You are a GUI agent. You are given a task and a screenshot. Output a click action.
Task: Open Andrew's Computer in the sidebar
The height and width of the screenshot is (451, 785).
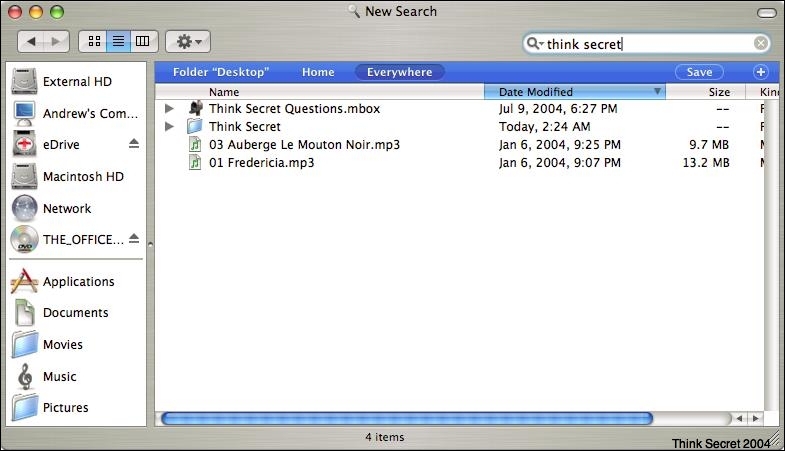click(x=74, y=114)
